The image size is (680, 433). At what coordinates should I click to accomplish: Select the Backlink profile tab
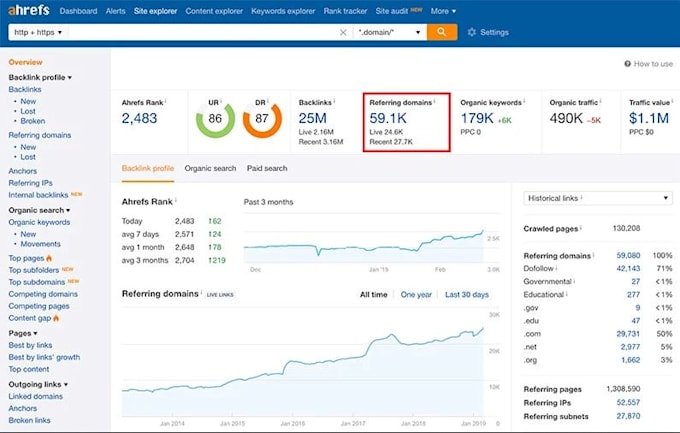point(148,168)
